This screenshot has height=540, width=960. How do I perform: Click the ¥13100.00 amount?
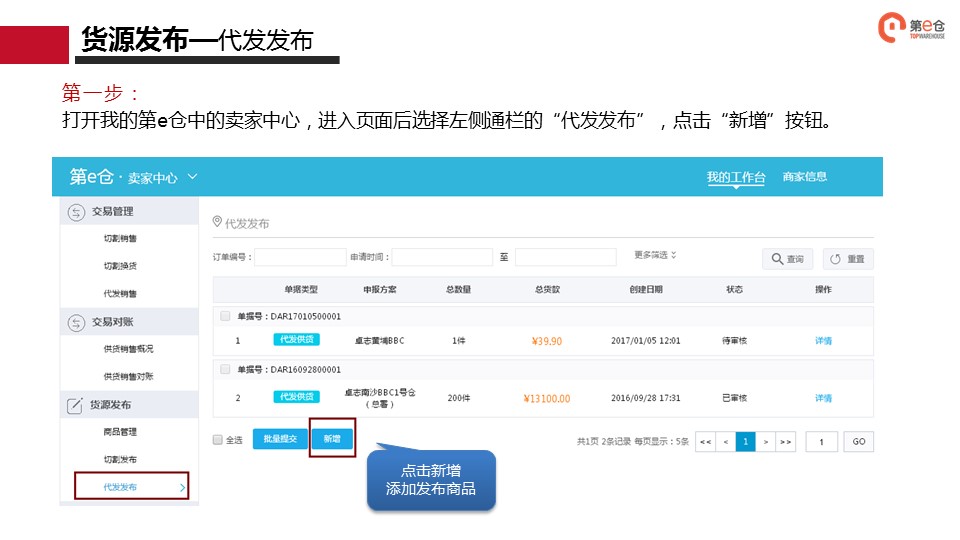pos(547,399)
